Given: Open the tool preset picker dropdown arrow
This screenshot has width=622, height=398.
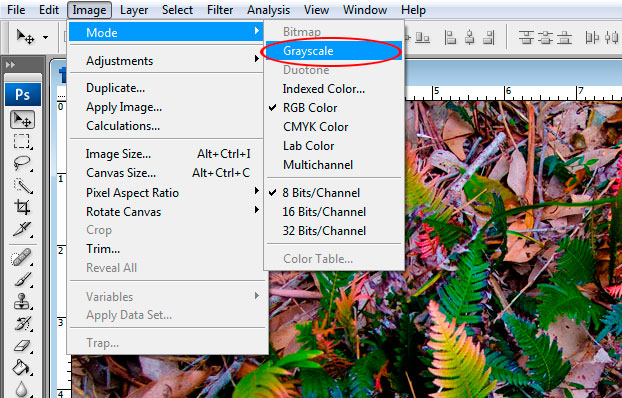Looking at the screenshot, I should coord(46,37).
